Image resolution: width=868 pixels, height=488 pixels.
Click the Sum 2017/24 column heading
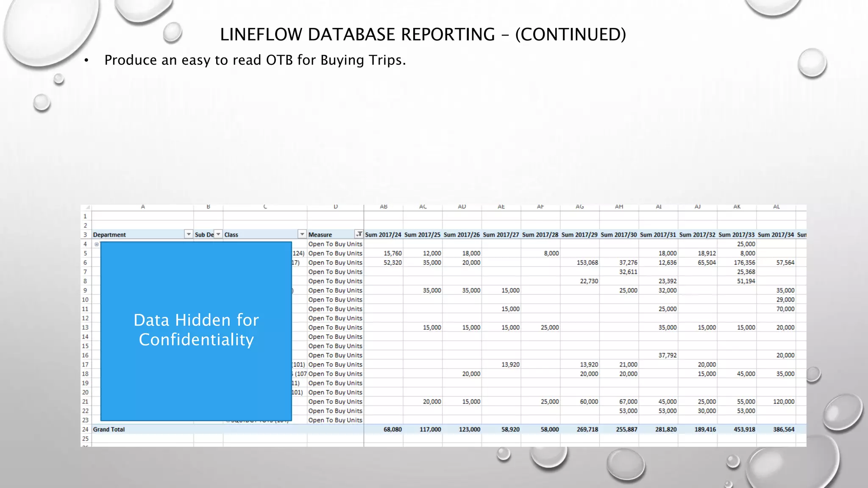pyautogui.click(x=383, y=235)
